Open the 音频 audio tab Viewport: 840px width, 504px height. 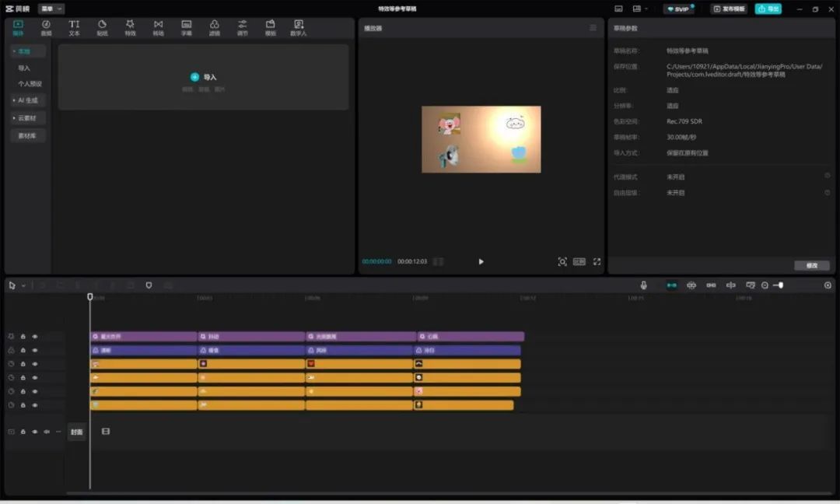pos(46,28)
